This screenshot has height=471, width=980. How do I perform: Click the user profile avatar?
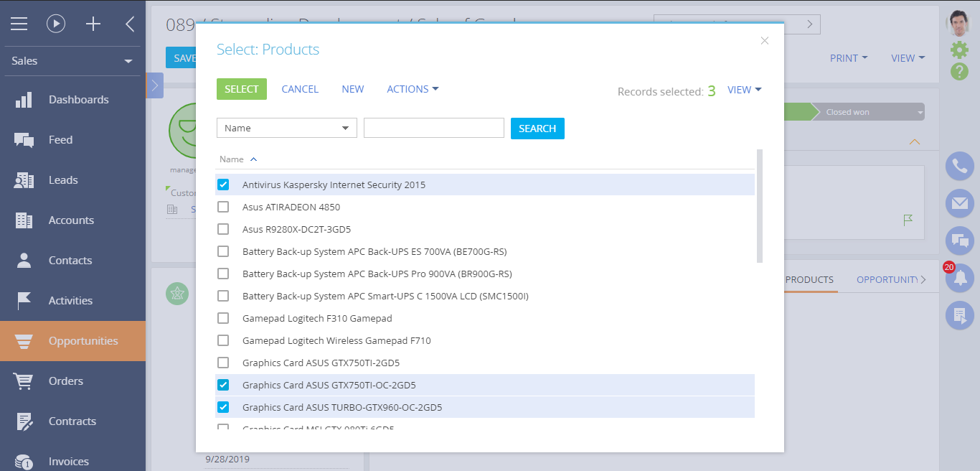point(959,24)
